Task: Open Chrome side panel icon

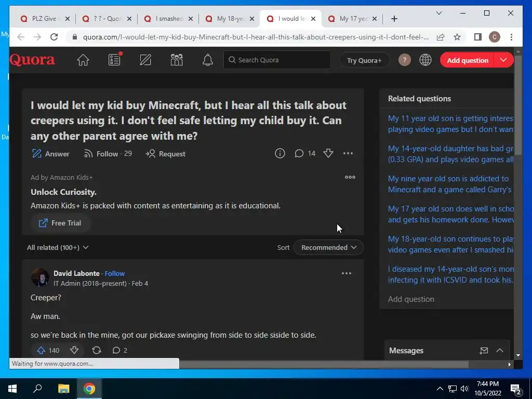Action: (478, 37)
